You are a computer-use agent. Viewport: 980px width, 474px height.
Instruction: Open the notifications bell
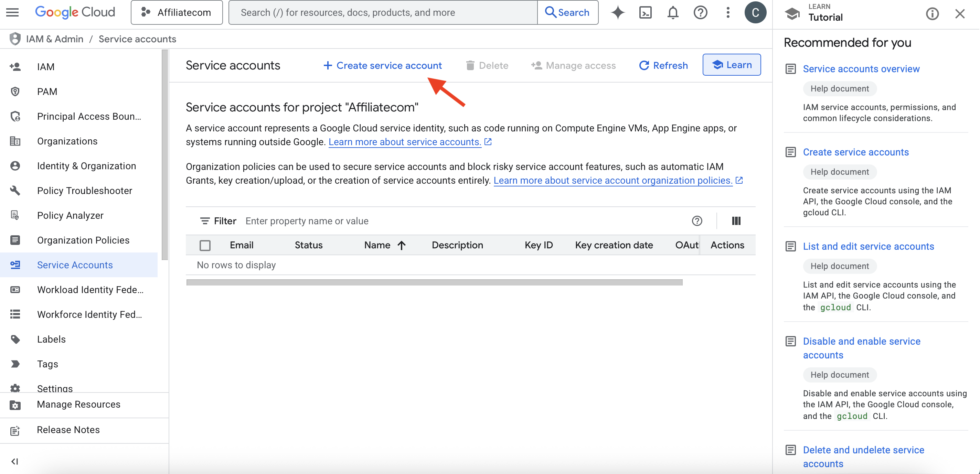(x=673, y=12)
